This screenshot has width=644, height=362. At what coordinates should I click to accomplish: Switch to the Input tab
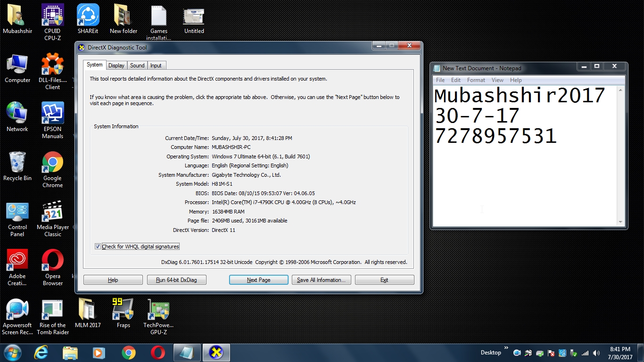(x=156, y=66)
